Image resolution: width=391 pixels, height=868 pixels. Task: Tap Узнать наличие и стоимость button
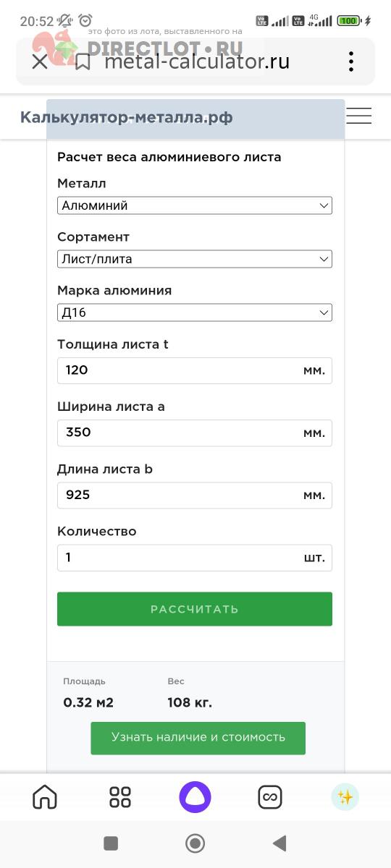[x=198, y=738]
